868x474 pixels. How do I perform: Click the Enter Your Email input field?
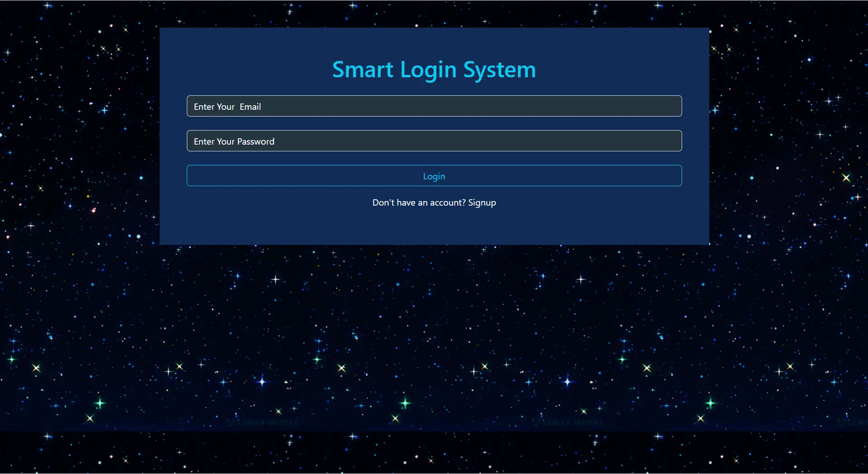pos(434,106)
